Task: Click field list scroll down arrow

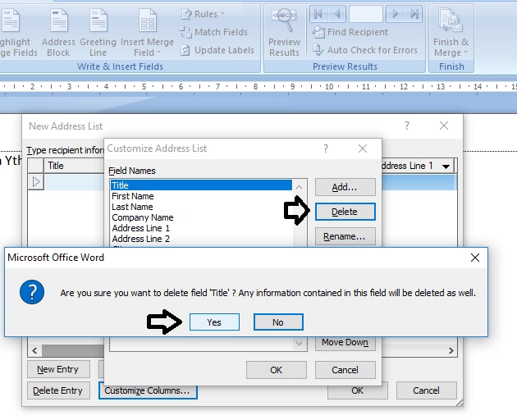Action: (300, 344)
